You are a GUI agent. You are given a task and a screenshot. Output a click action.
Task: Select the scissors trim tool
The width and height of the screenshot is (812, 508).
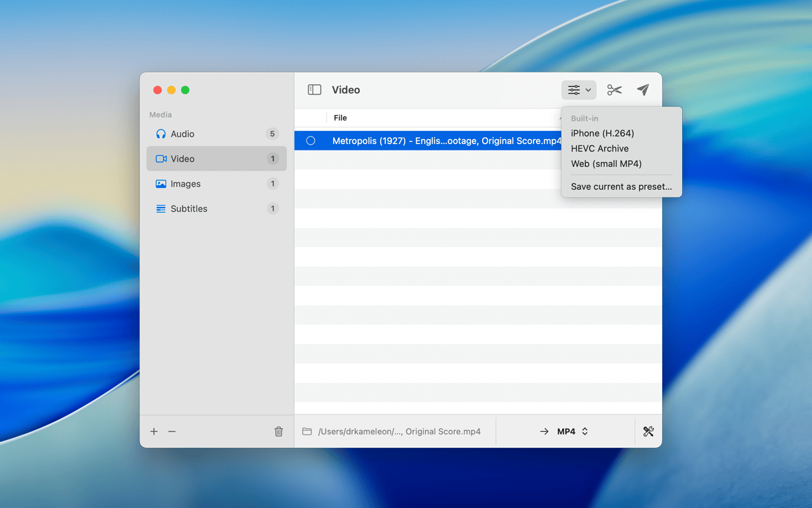[x=614, y=90]
